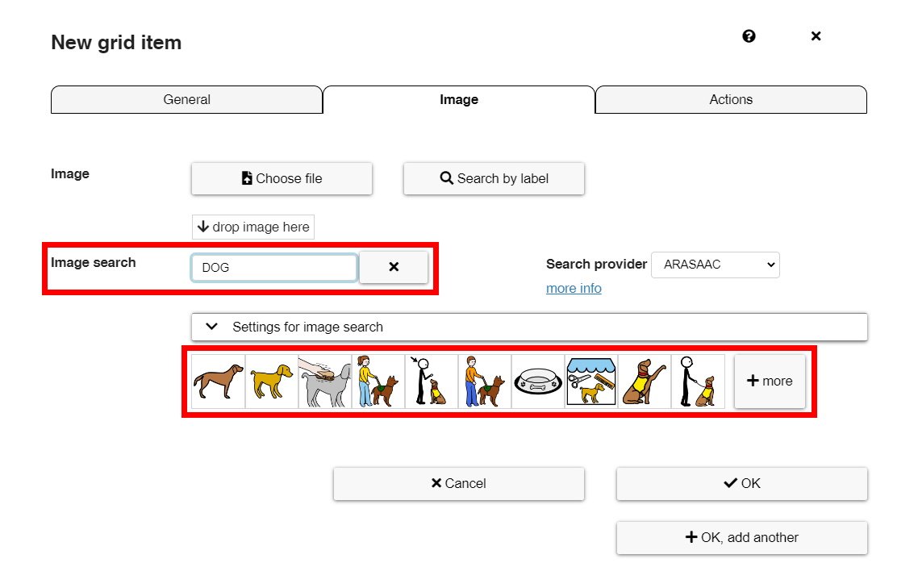Screen dimensions: 918x588
Task: Click Search by label button
Action: pos(494,178)
